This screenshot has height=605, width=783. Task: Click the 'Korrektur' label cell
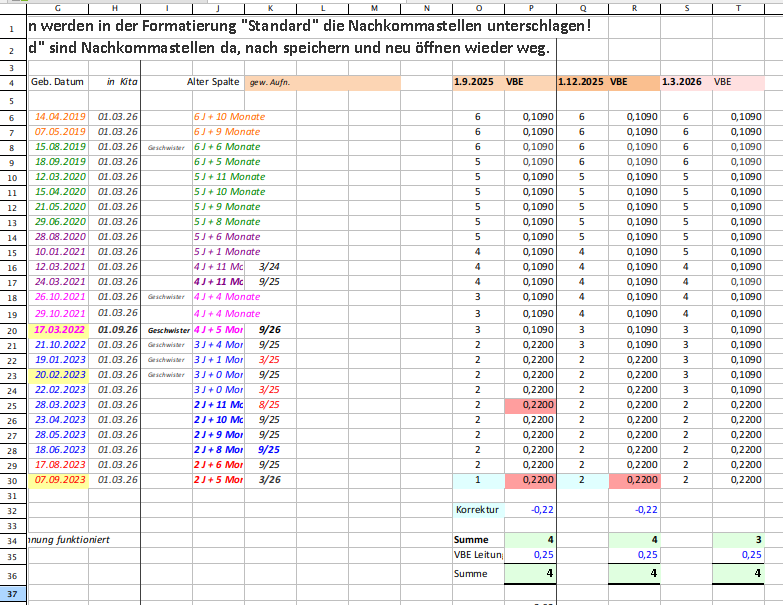pyautogui.click(x=478, y=510)
